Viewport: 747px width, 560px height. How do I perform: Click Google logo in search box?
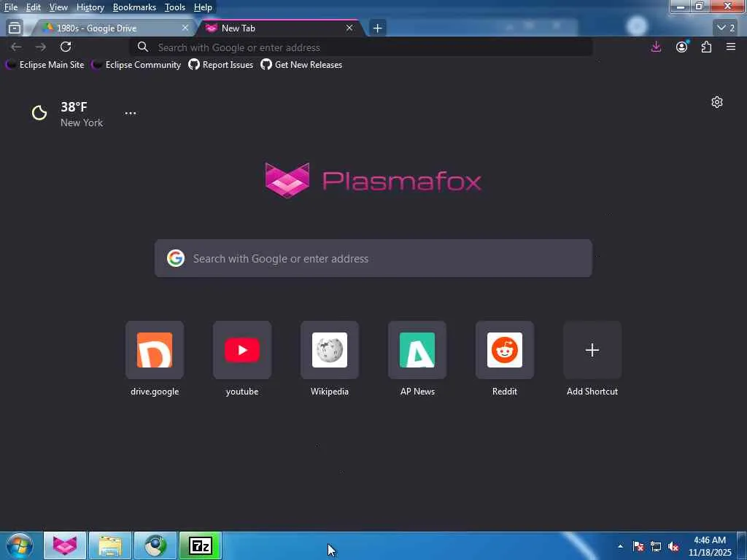coord(175,258)
